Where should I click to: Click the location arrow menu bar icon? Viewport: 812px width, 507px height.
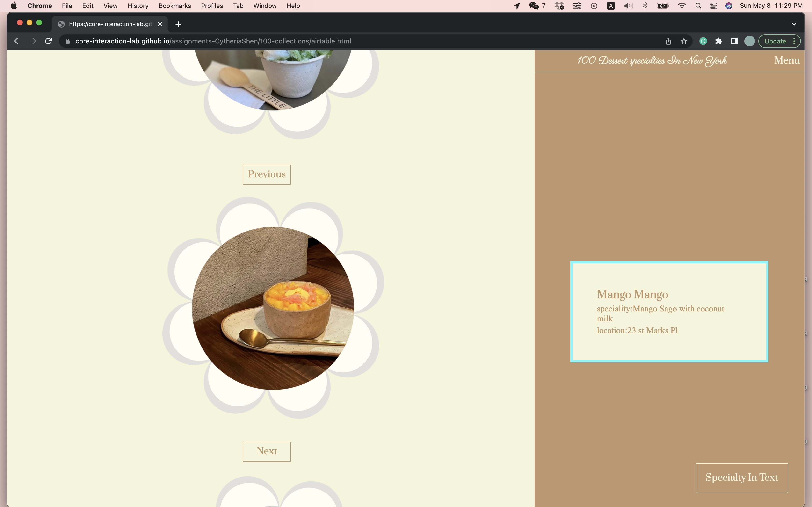(517, 6)
